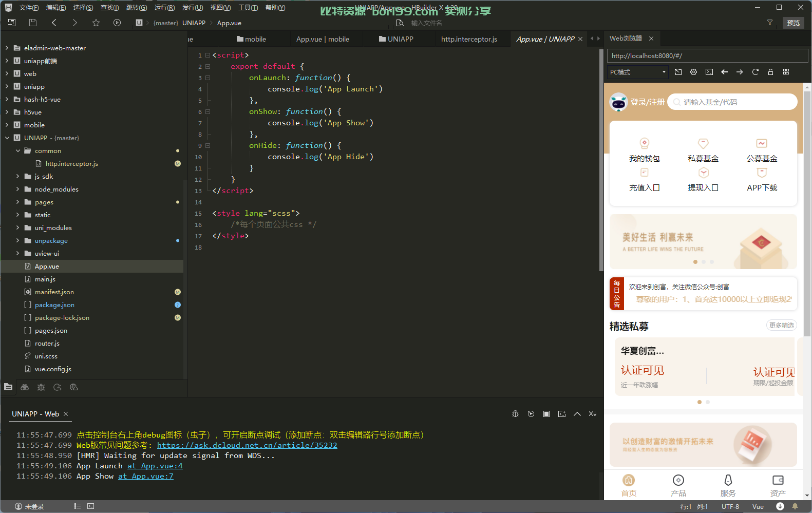The image size is (812, 513).
Task: Open web browser settings gear
Action: (x=694, y=72)
